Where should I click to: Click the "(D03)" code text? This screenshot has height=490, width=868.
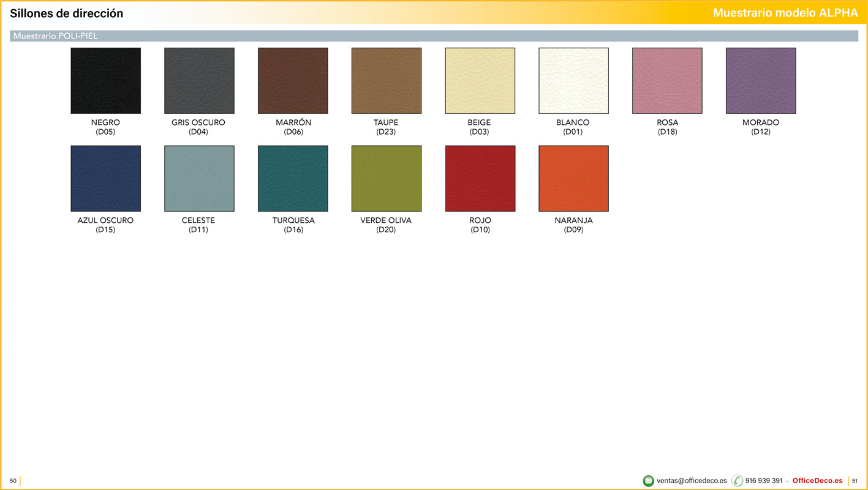(x=479, y=132)
